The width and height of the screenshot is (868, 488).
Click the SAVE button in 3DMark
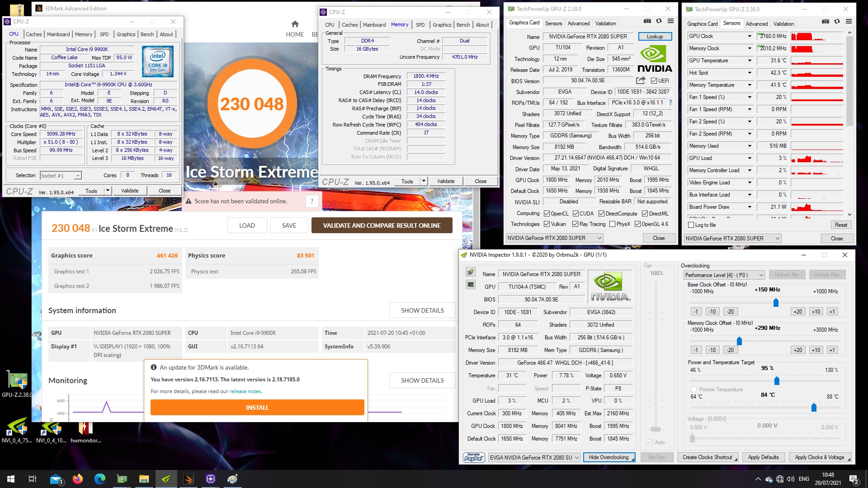coord(289,225)
